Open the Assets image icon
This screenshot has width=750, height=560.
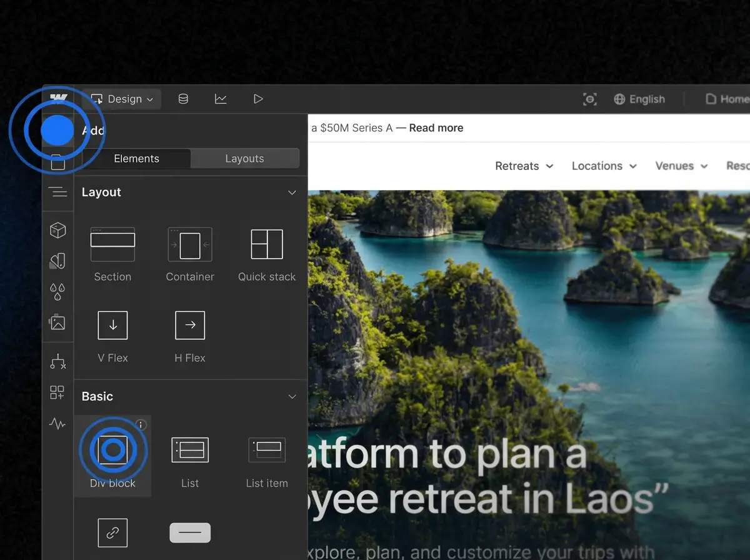click(x=57, y=322)
